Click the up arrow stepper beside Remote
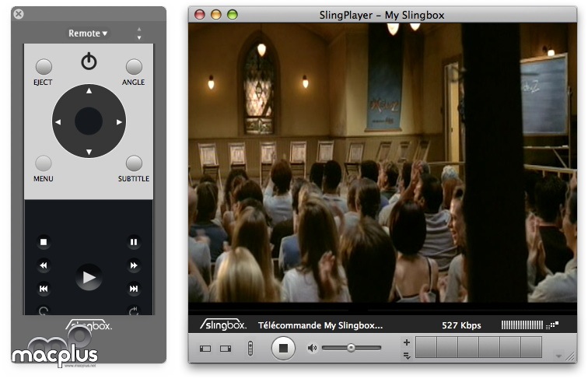The image size is (588, 379). (x=139, y=29)
